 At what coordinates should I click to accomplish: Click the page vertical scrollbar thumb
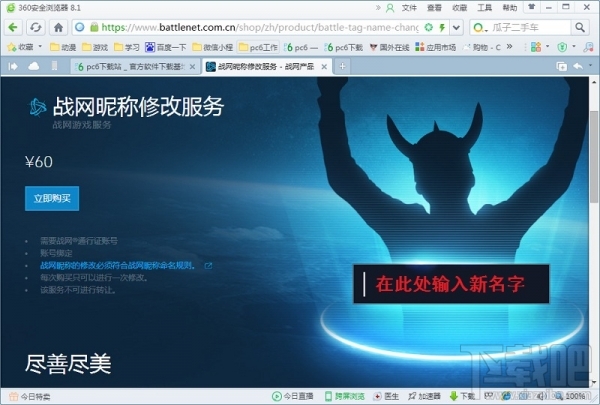click(594, 157)
